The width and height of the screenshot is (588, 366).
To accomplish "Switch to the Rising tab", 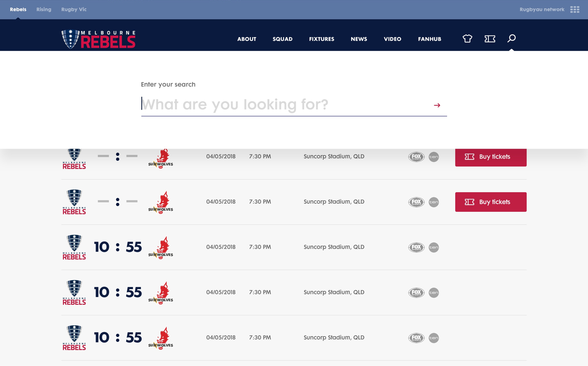I will 44,9.
